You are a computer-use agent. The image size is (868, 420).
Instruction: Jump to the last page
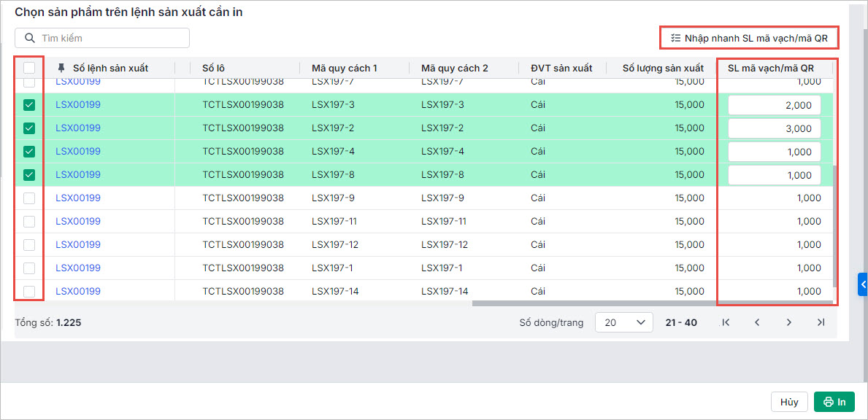pyautogui.click(x=821, y=322)
